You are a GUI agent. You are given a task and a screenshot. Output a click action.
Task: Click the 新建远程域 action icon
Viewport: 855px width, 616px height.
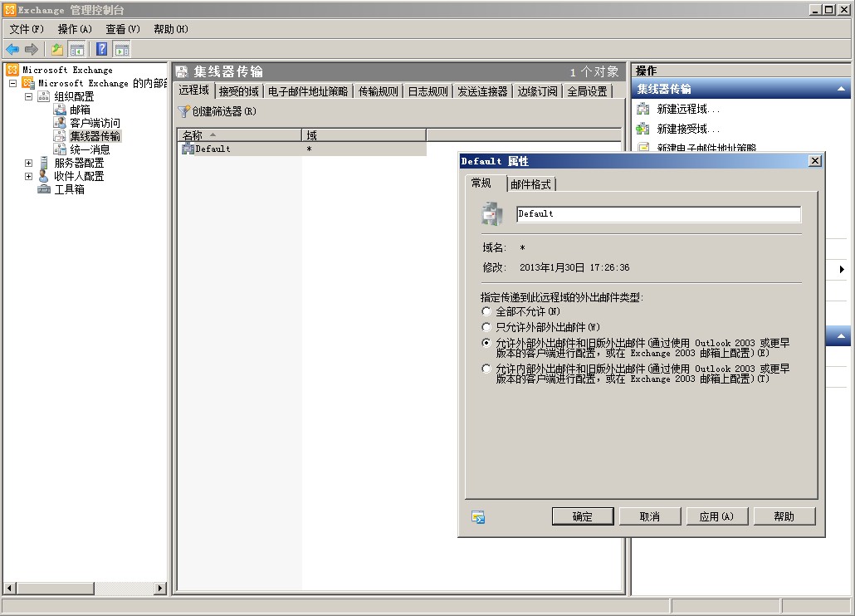click(x=643, y=109)
